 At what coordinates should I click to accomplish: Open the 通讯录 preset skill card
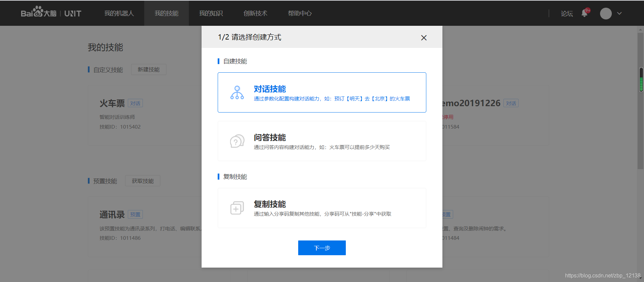click(145, 226)
